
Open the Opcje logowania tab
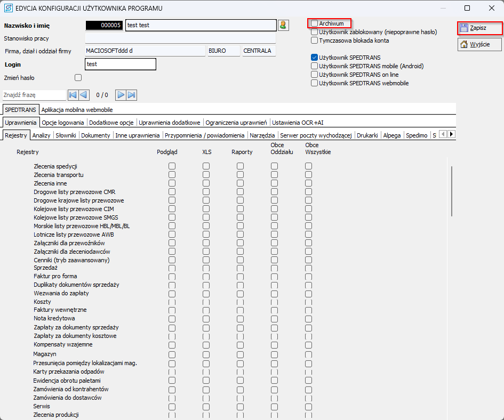pos(63,123)
